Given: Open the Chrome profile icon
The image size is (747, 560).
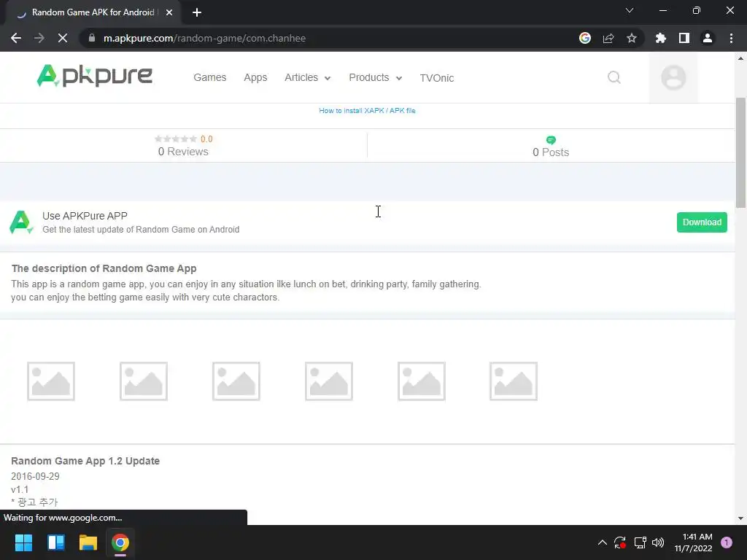Looking at the screenshot, I should (708, 38).
